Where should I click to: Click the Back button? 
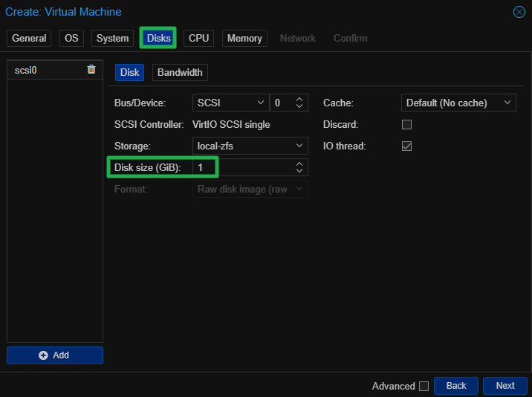point(456,386)
